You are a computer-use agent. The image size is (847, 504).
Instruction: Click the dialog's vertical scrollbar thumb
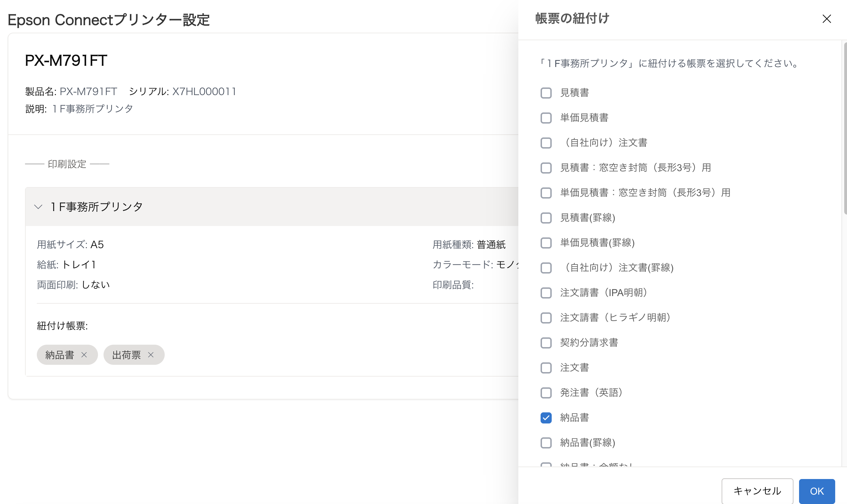(x=845, y=128)
